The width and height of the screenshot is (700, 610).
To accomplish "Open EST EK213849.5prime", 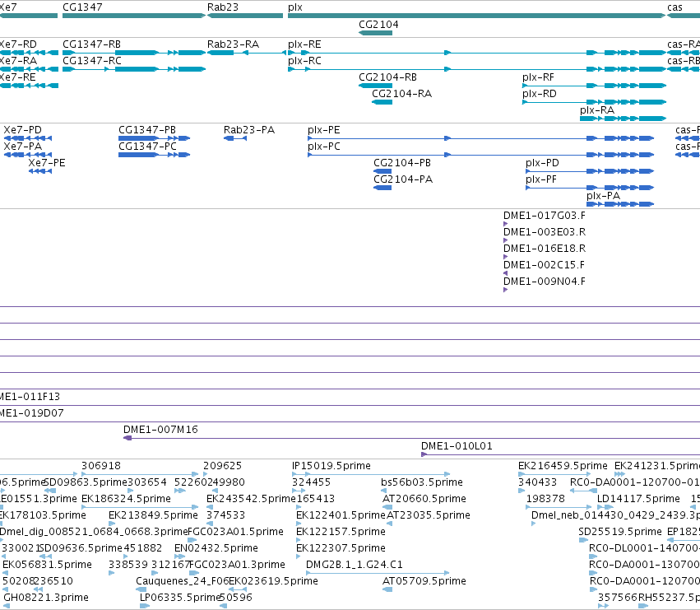I will coord(154,515).
